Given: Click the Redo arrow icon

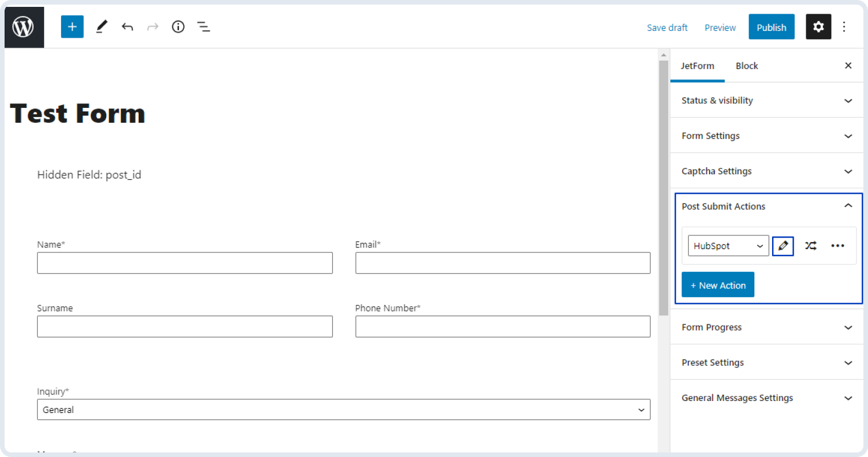Looking at the screenshot, I should [152, 26].
